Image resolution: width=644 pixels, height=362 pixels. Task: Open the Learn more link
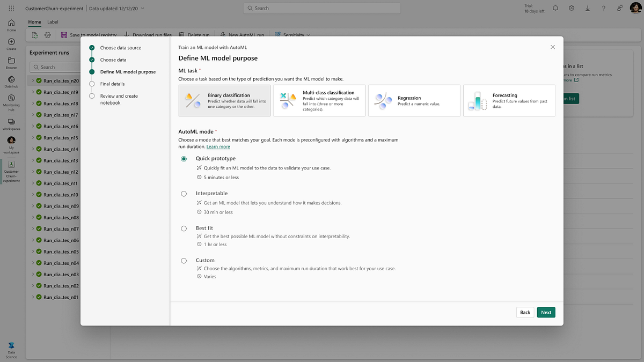218,146
